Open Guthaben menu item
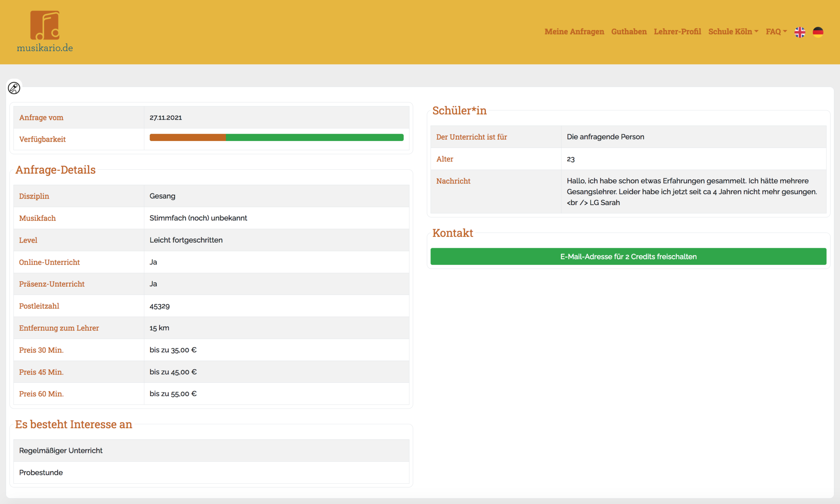Viewport: 840px width, 504px height. click(x=629, y=31)
